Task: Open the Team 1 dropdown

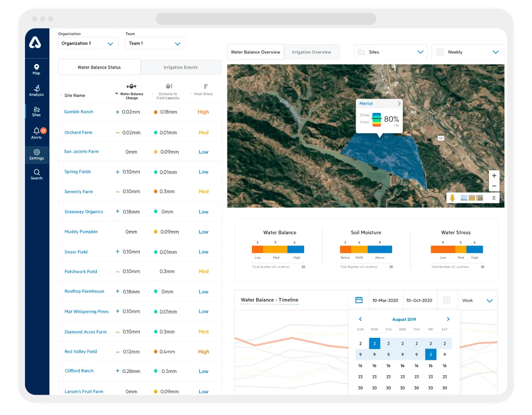Action: click(155, 44)
